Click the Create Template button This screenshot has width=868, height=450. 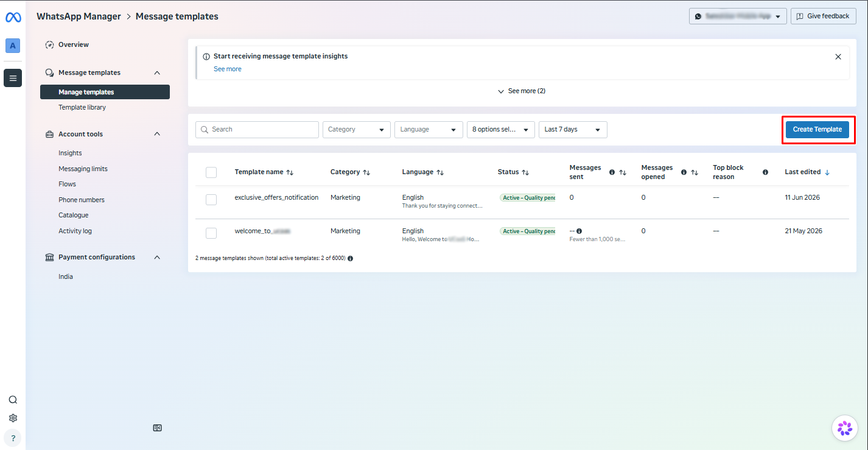pos(817,130)
